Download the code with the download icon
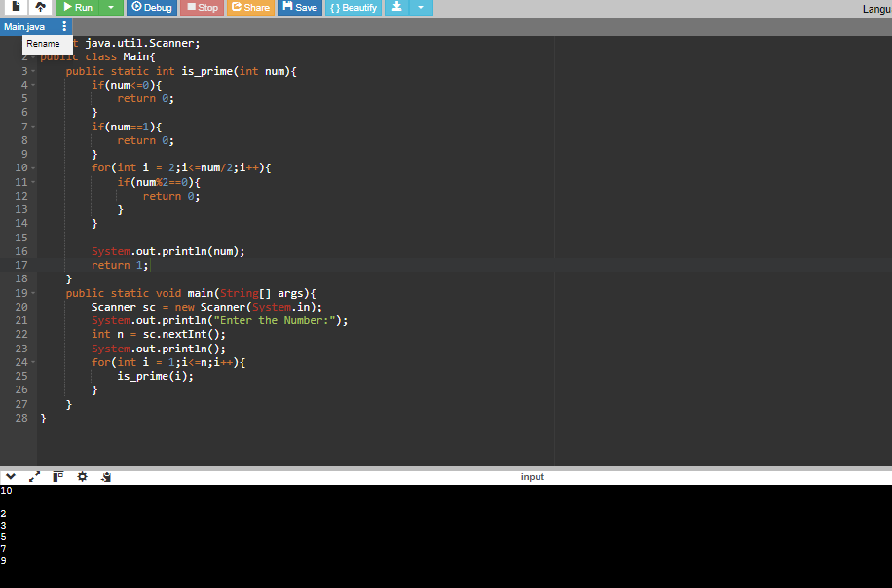The width and height of the screenshot is (892, 588). (x=396, y=7)
